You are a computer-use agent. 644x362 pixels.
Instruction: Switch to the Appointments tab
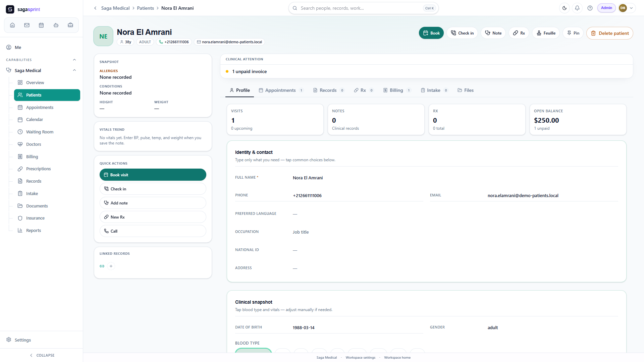281,90
